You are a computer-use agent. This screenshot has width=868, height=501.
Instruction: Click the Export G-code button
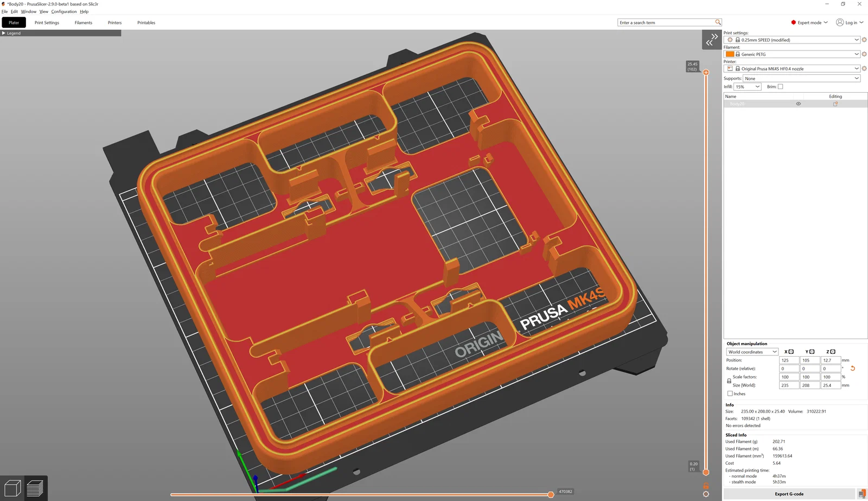[x=789, y=494]
